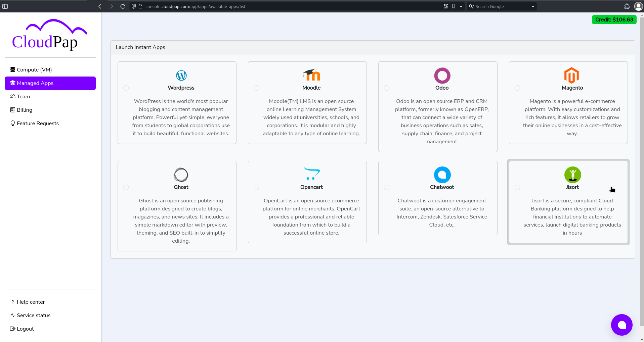
Task: Check the Credit balance badge
Action: point(614,19)
